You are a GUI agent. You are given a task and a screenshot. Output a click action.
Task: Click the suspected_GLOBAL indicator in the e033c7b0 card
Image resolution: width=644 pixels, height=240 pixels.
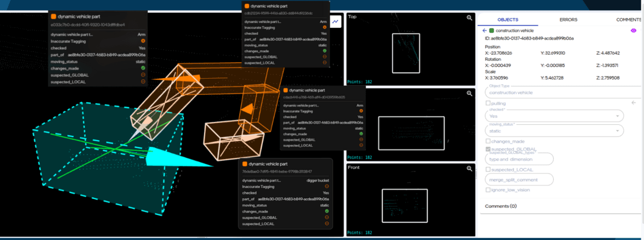(x=143, y=75)
